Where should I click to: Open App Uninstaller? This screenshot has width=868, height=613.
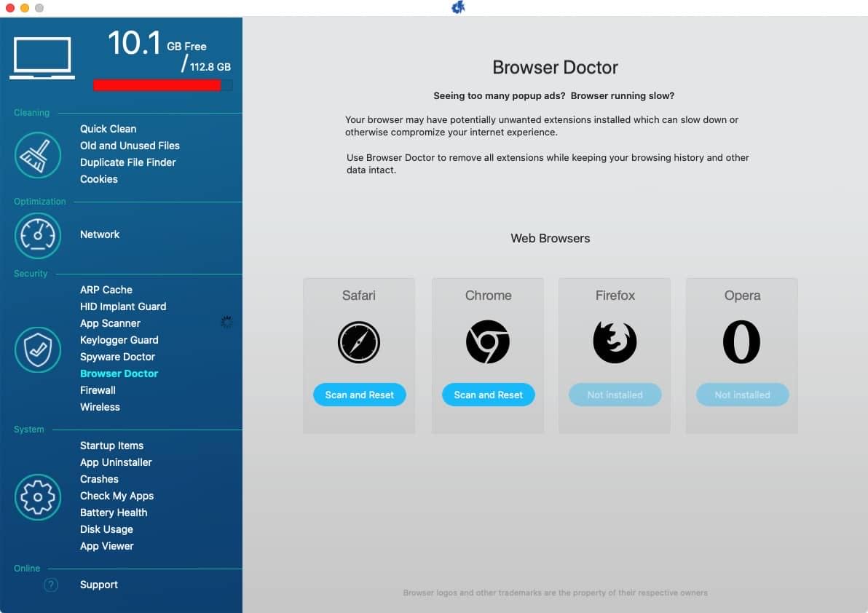coord(116,462)
